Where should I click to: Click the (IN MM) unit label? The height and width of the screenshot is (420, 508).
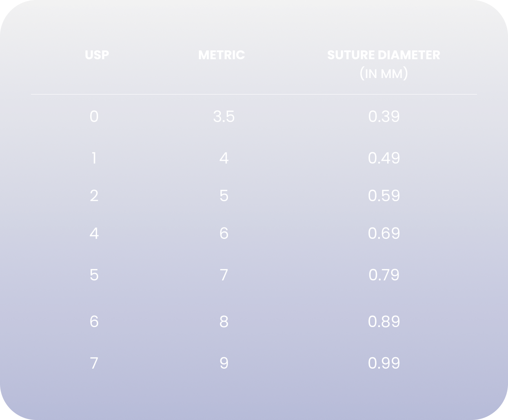point(384,74)
